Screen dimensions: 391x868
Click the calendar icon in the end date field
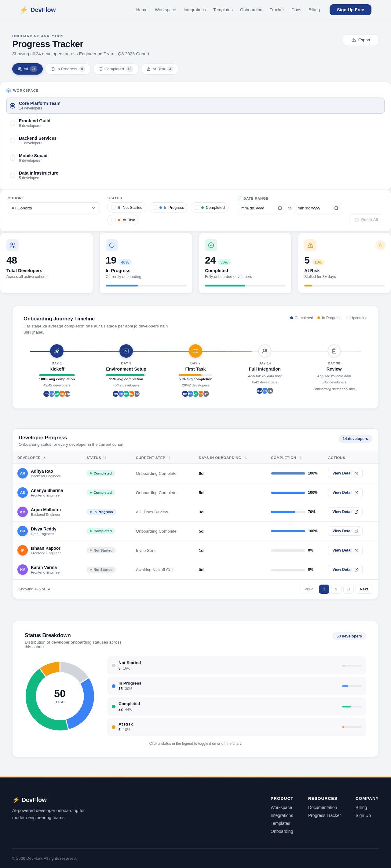click(x=336, y=208)
